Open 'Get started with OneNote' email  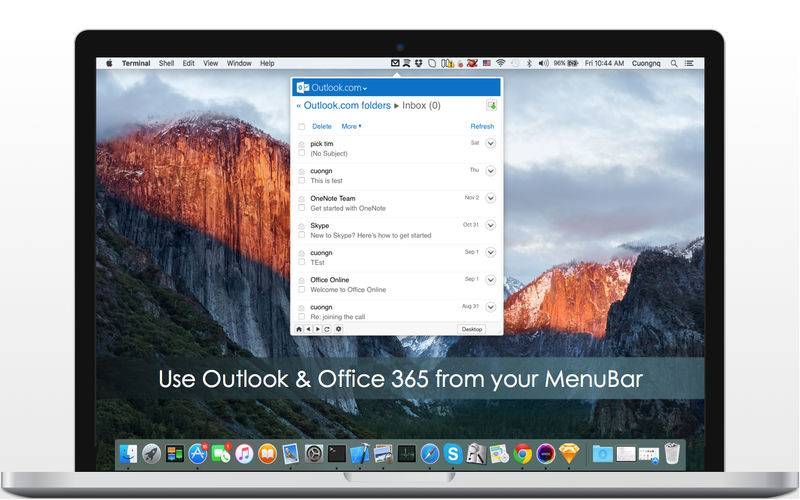[348, 208]
